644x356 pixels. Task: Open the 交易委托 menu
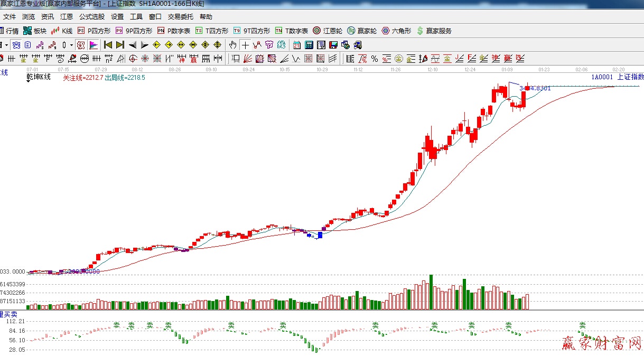[181, 17]
